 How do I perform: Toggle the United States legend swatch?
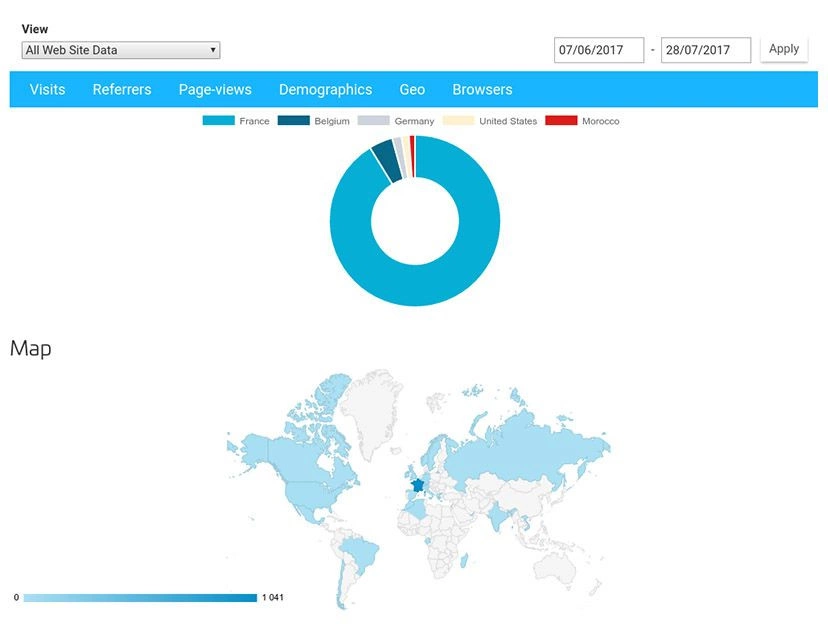pos(458,121)
